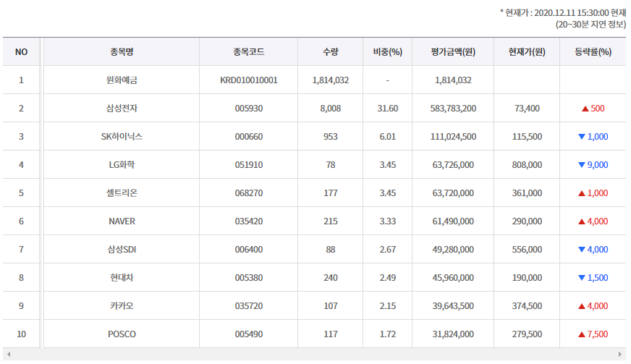The width and height of the screenshot is (631, 364).
Task: Select the POSCO stock name
Action: [122, 334]
